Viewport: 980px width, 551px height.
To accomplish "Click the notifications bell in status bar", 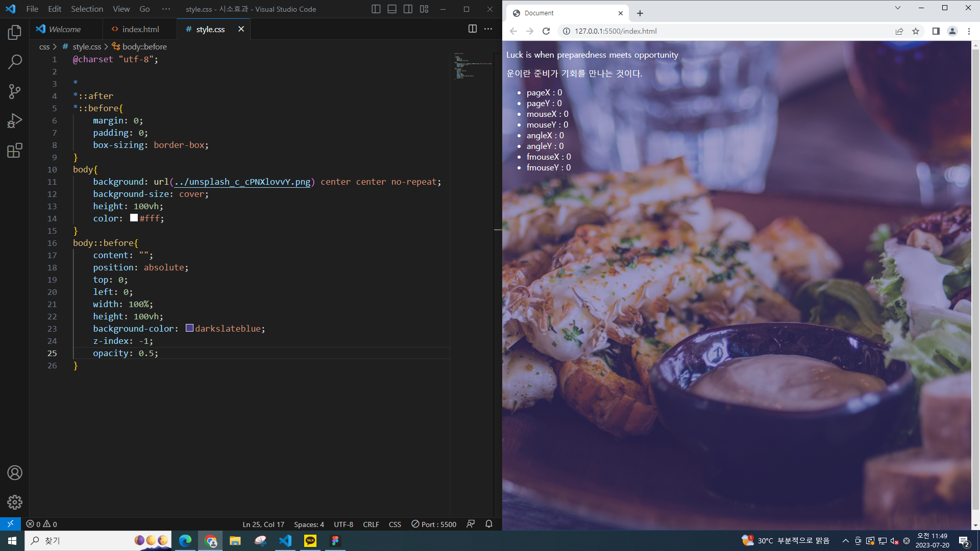I will tap(488, 524).
